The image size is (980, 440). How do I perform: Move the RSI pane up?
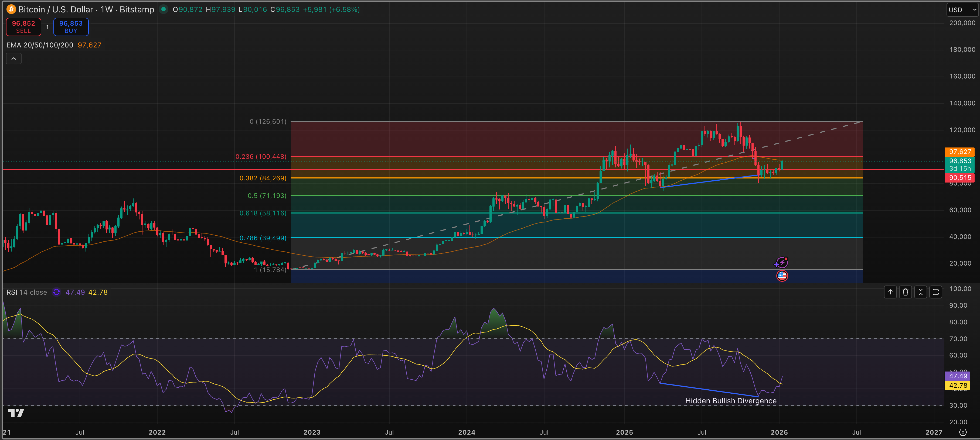click(x=890, y=292)
